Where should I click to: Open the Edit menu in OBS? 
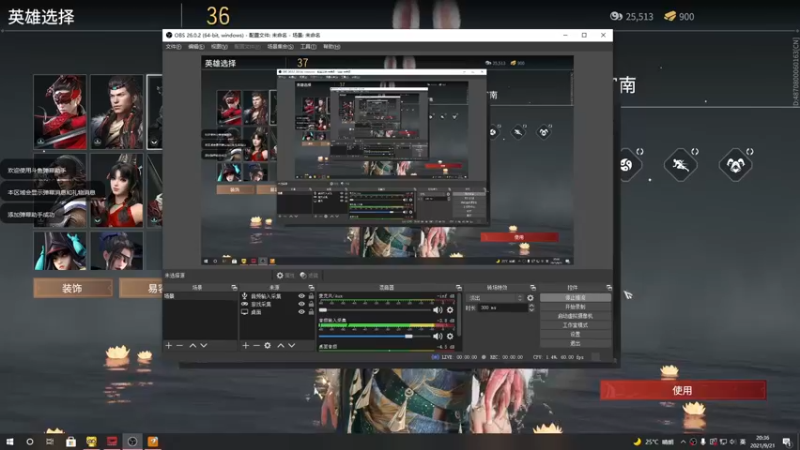pyautogui.click(x=196, y=46)
